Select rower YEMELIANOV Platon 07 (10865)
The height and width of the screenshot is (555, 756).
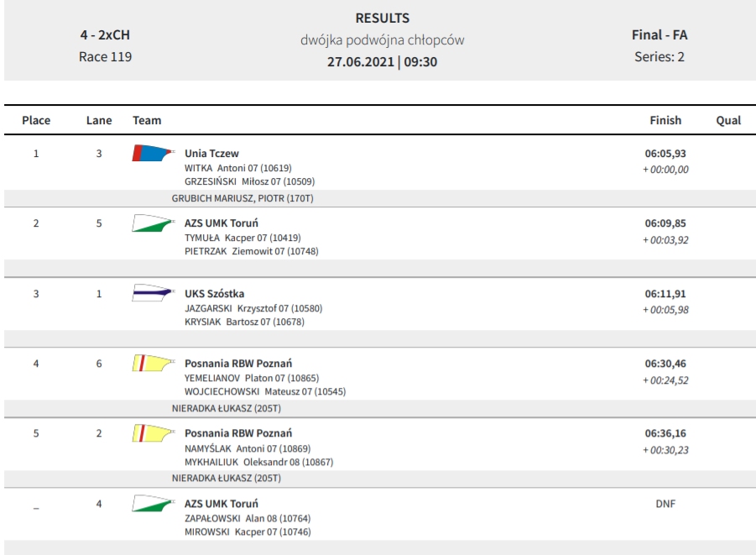tap(252, 378)
